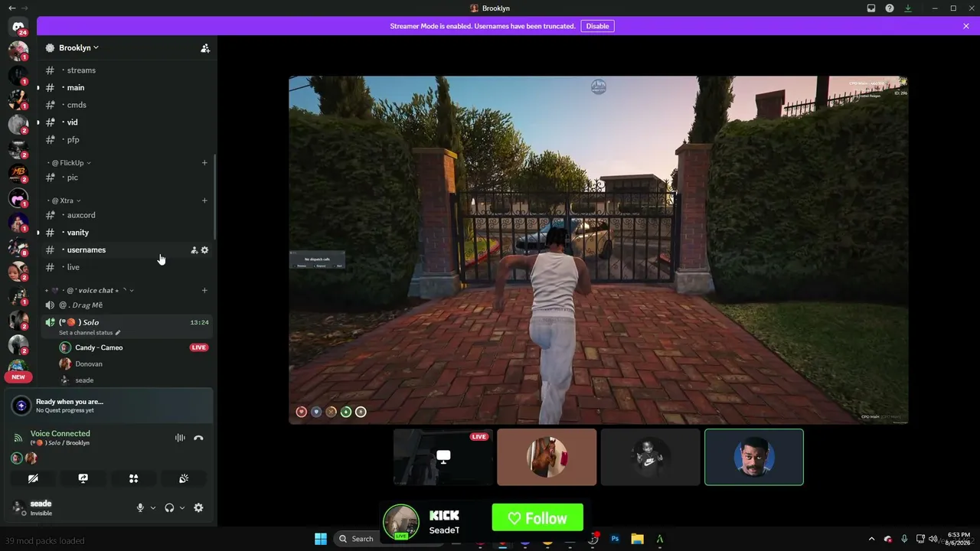This screenshot has width=980, height=551.
Task: Disconnect from voice channel
Action: pos(198,438)
